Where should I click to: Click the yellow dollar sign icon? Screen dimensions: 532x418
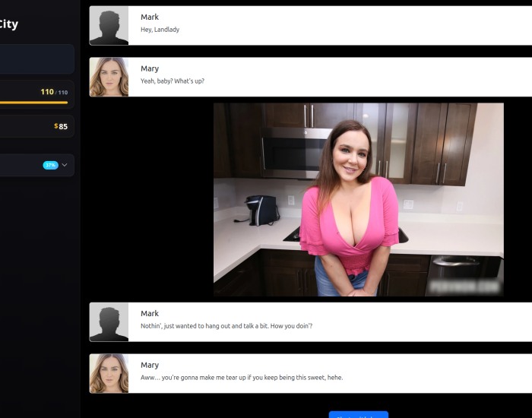56,126
